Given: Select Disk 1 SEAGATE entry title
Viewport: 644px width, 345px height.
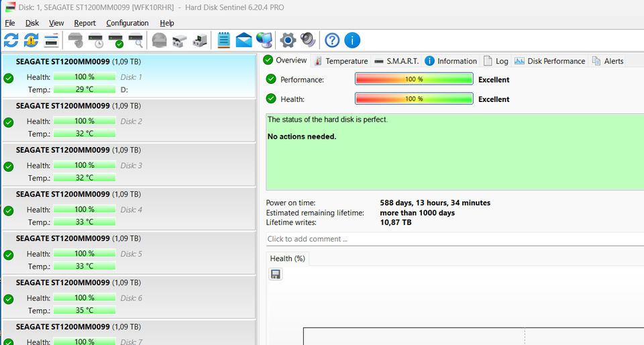Looking at the screenshot, I should (78, 62).
